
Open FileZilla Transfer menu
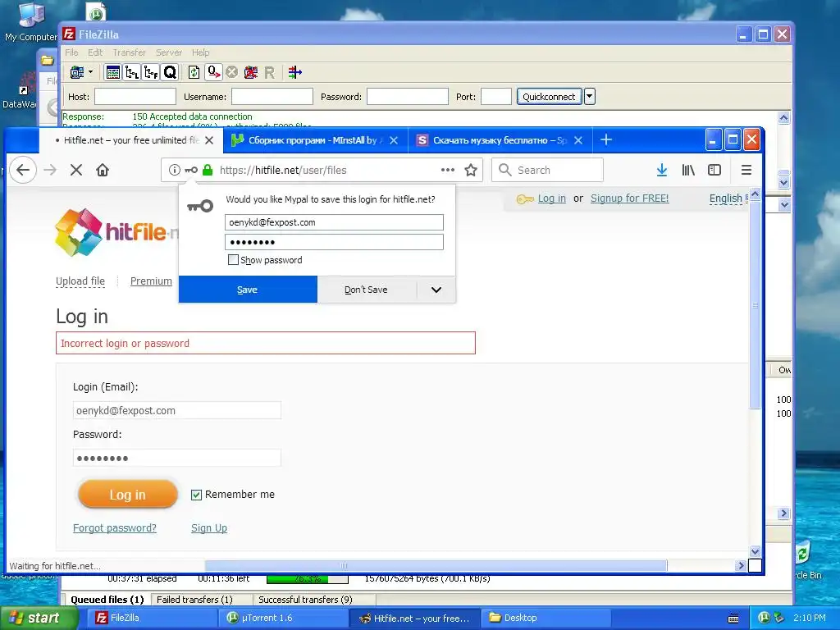click(129, 52)
